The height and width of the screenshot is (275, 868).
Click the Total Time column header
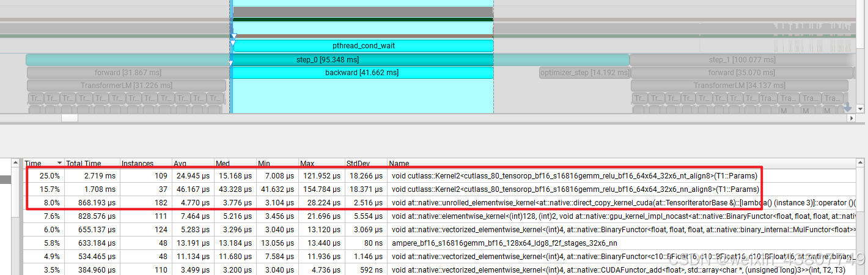[92, 163]
